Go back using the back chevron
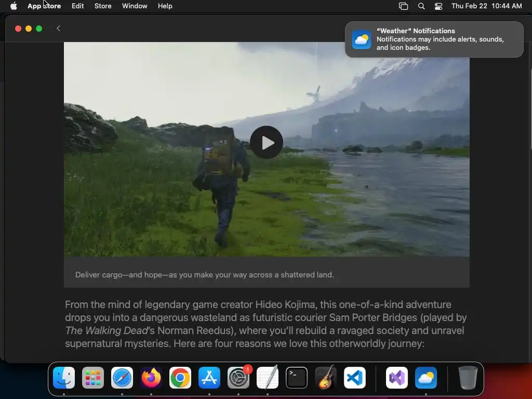The width and height of the screenshot is (532, 399). click(58, 29)
